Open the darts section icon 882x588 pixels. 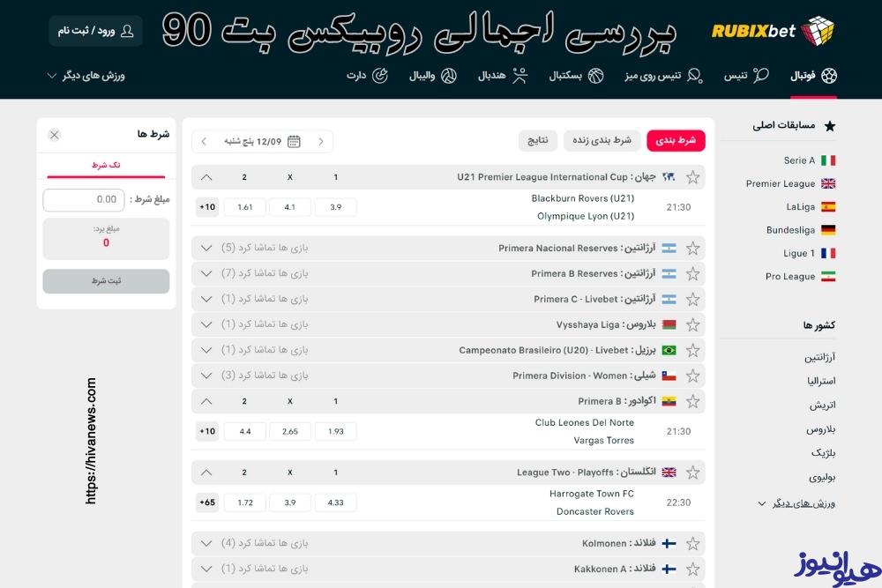pos(379,76)
